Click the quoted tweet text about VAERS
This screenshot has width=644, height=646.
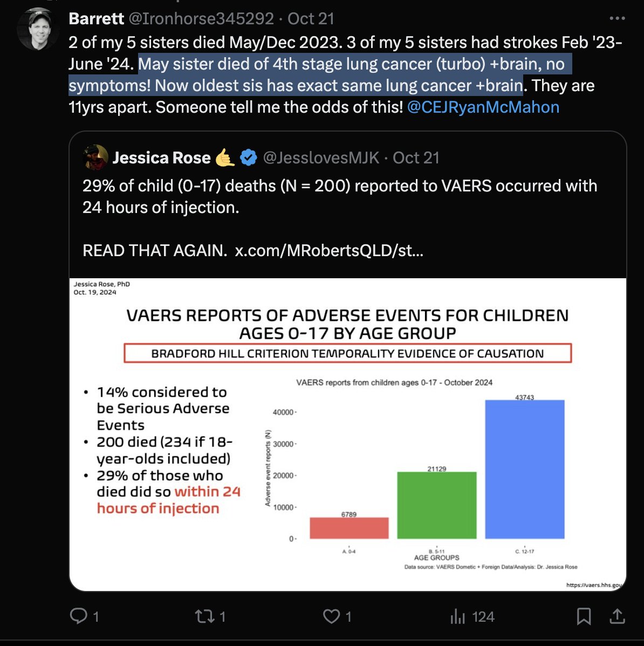(340, 196)
